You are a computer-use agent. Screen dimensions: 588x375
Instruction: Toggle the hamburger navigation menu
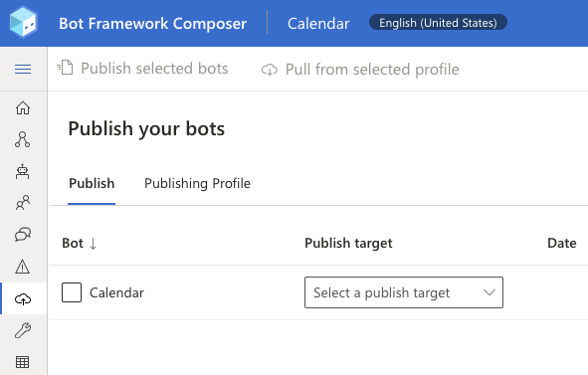pos(23,69)
